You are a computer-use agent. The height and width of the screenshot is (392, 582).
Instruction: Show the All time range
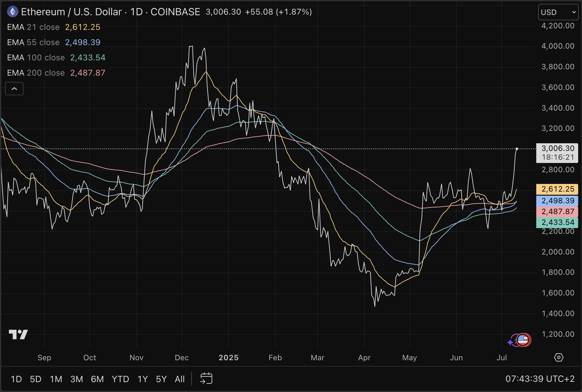(179, 379)
